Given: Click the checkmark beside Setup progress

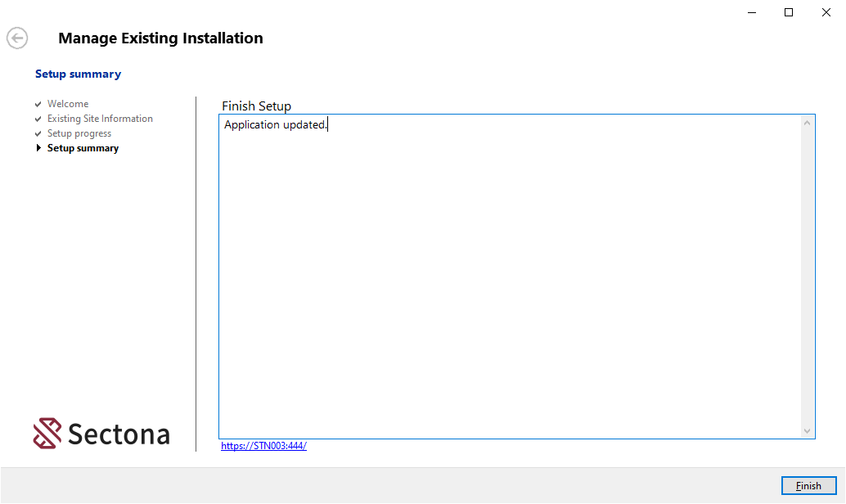Looking at the screenshot, I should (x=38, y=134).
